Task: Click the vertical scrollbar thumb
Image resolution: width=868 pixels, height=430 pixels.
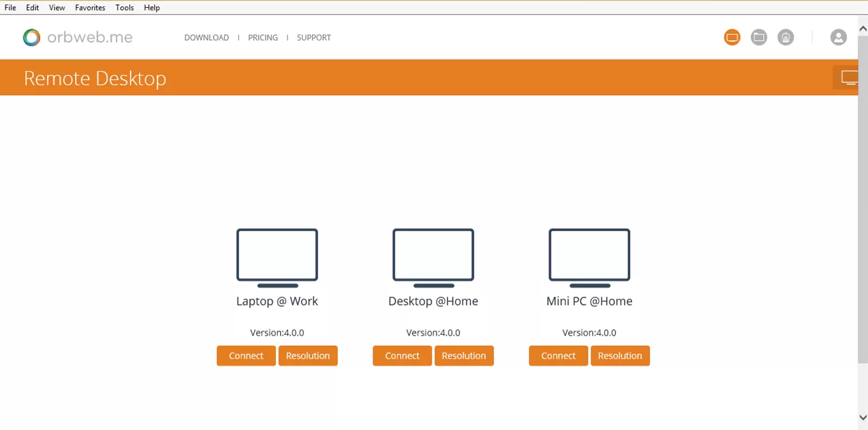Action: [863, 199]
